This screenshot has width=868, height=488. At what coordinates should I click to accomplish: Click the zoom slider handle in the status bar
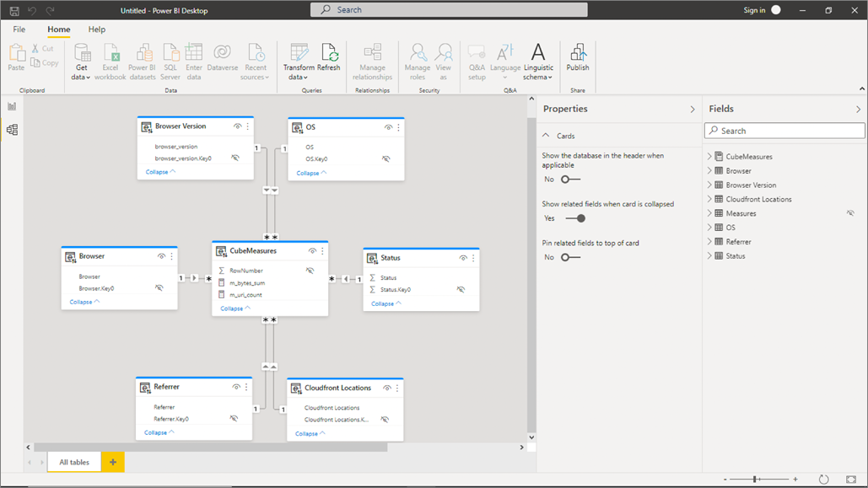point(756,479)
